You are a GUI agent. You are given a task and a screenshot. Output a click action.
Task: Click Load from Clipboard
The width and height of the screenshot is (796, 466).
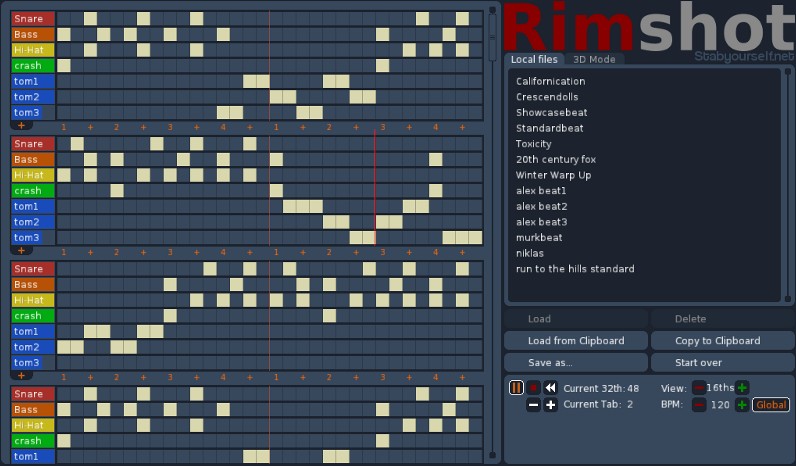click(576, 341)
